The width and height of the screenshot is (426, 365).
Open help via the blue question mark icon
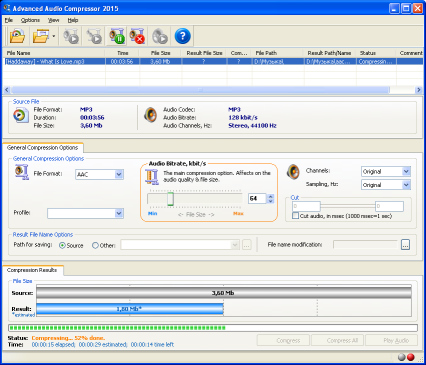pyautogui.click(x=182, y=36)
